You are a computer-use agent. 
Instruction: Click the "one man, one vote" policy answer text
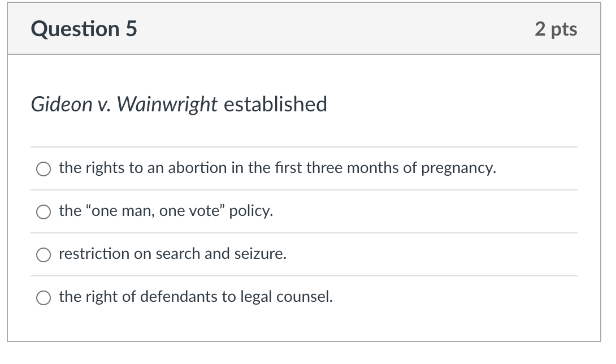tap(166, 211)
